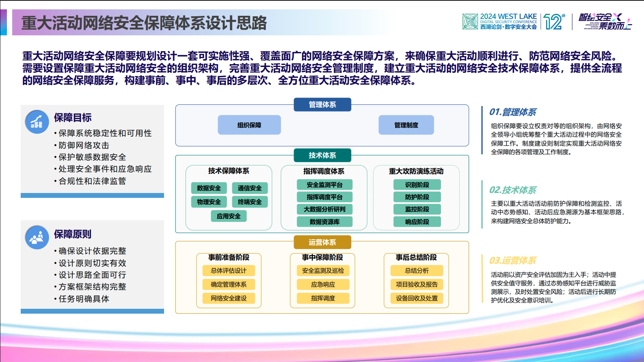The width and height of the screenshot is (644, 362).
Task: Select the 运营体系 header tab
Action: [x=322, y=242]
